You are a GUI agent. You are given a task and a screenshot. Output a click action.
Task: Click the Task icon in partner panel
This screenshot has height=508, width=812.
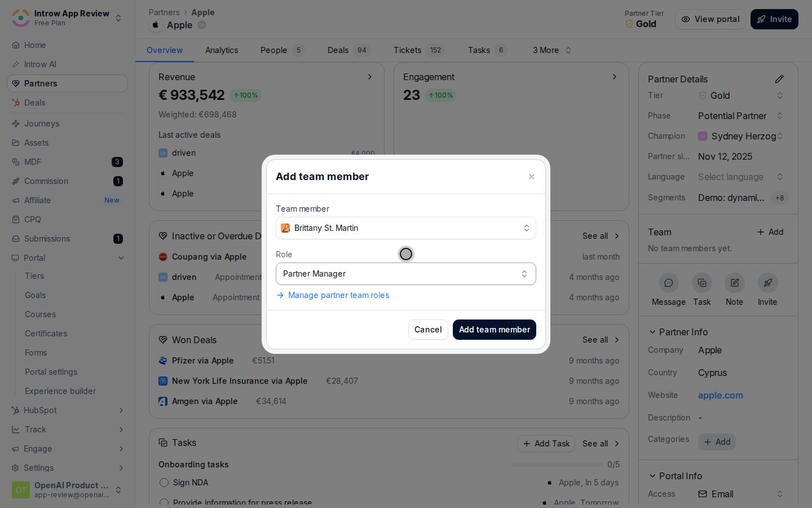pyautogui.click(x=701, y=283)
